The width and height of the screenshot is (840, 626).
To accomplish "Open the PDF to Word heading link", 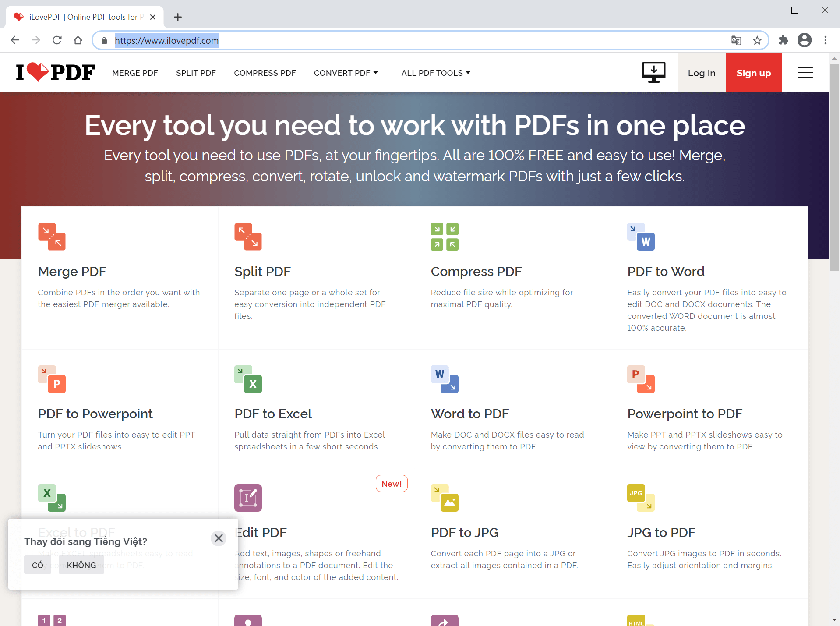I will [x=666, y=272].
